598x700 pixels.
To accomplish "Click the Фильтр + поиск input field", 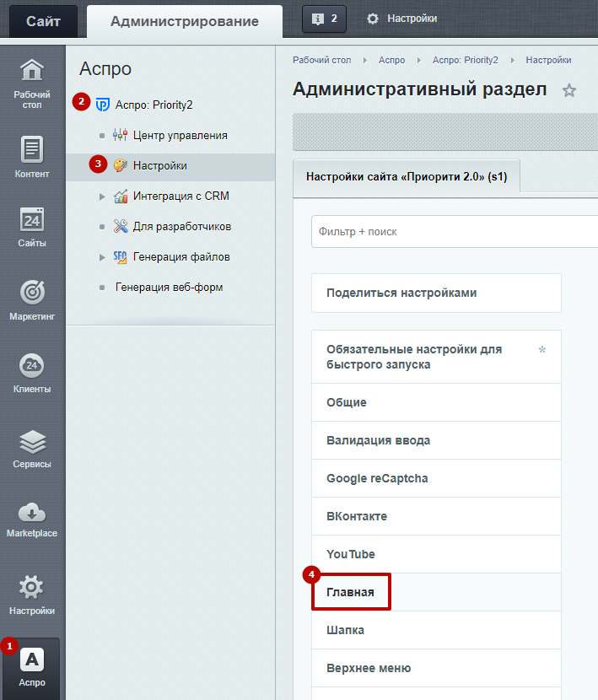I will (x=447, y=231).
